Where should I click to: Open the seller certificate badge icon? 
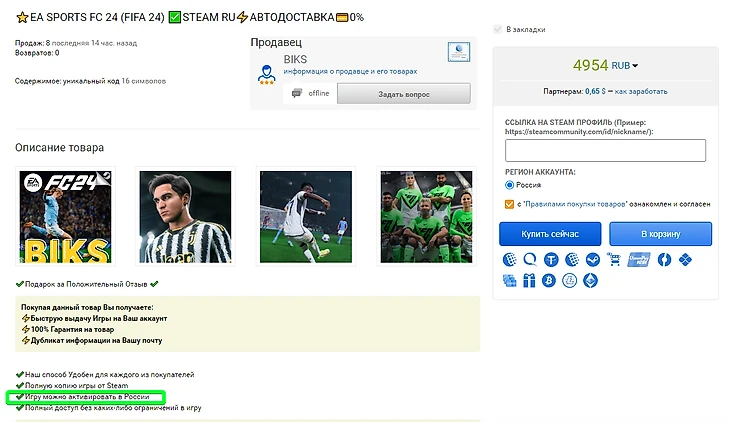(x=459, y=52)
